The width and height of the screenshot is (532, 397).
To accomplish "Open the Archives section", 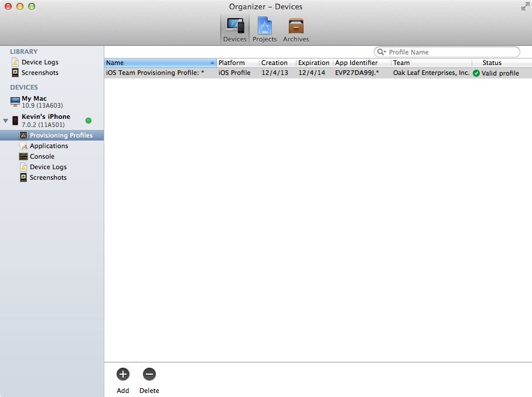I will coord(296,29).
